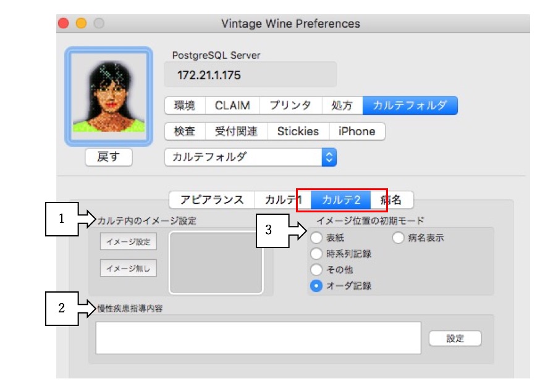This screenshot has width=540, height=392.
Task: Go to the 処方 tab
Action: [x=342, y=106]
